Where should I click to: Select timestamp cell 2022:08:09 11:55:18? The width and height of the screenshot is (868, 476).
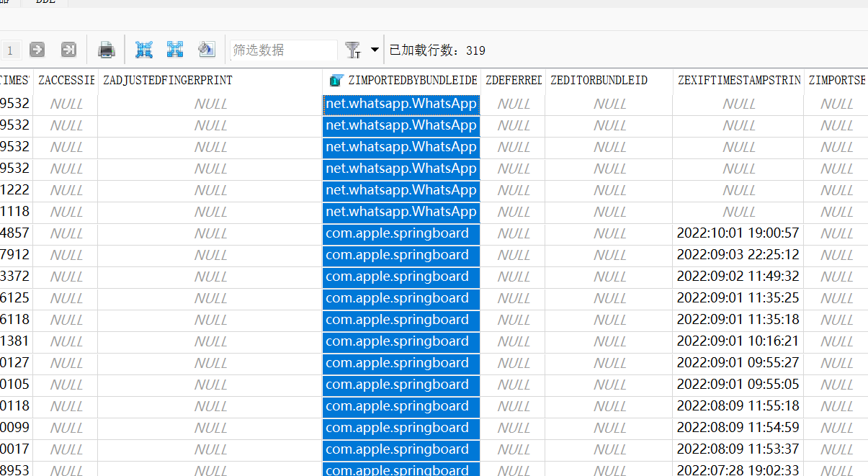click(738, 406)
